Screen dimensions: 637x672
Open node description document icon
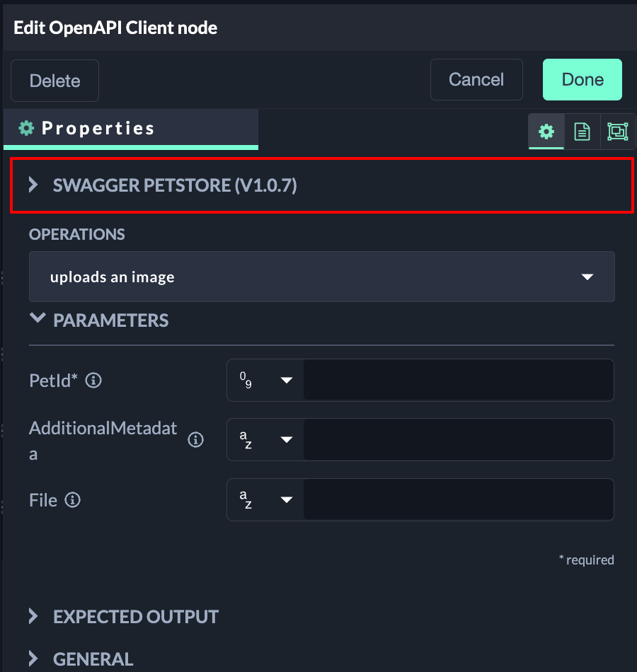click(582, 132)
